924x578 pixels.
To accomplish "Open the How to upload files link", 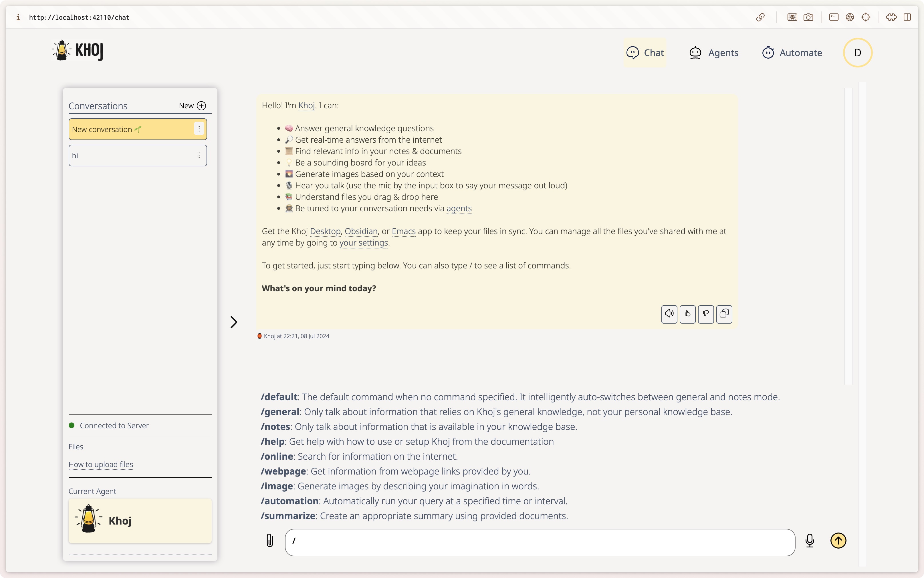I will pyautogui.click(x=101, y=465).
